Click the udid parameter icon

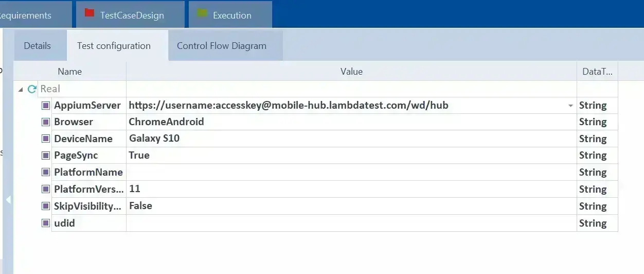46,223
